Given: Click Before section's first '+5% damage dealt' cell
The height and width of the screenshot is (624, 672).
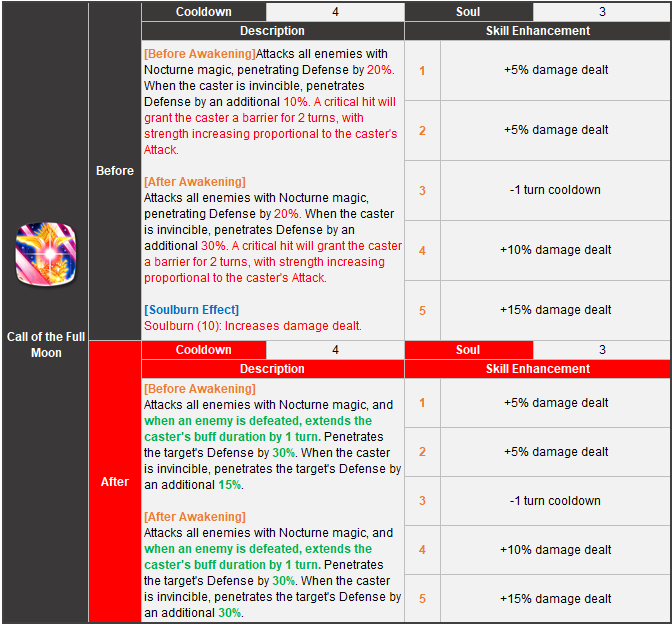Looking at the screenshot, I should coord(556,70).
